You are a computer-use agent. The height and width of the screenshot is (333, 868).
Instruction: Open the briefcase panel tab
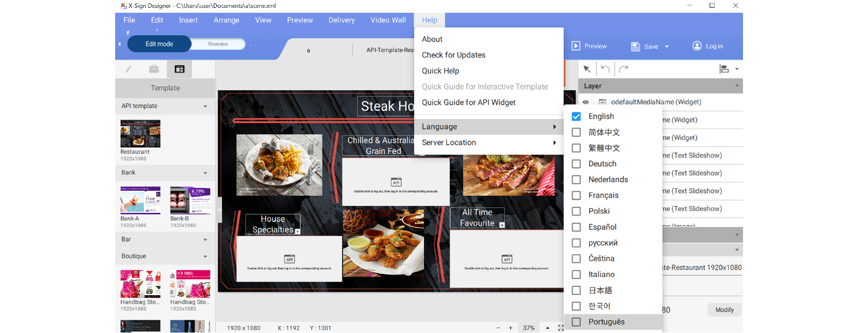click(154, 69)
